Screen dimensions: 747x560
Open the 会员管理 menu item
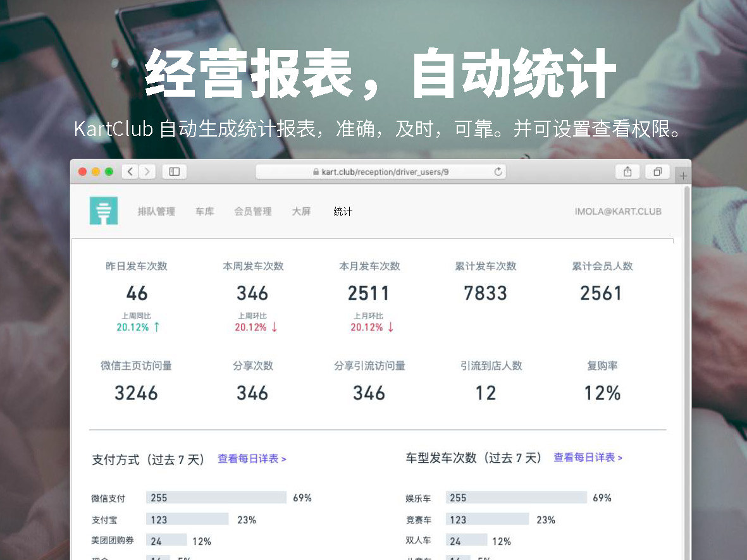click(x=253, y=212)
